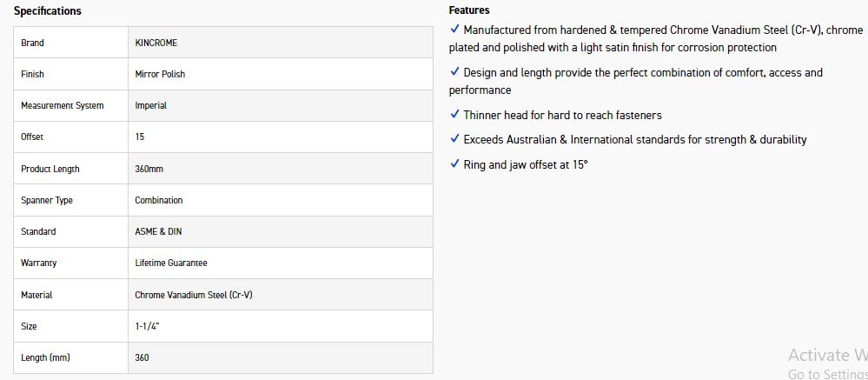Click the Features heading
Viewport: 868px width, 380px height.
(469, 10)
